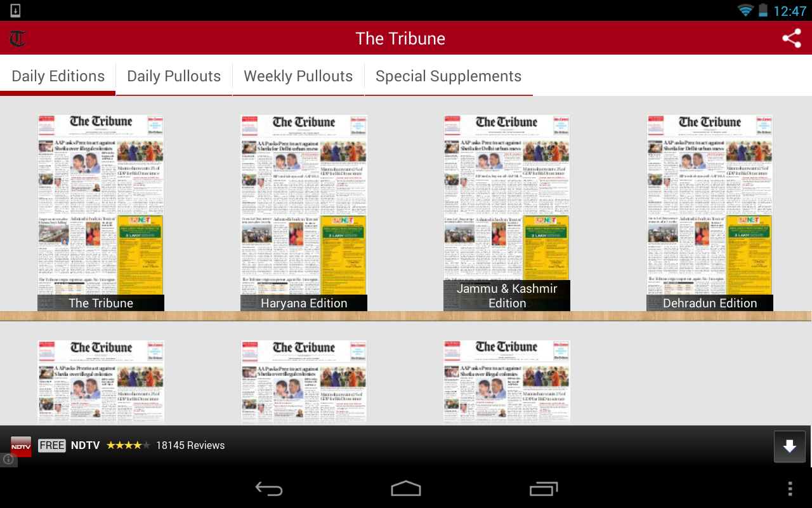Viewport: 812px width, 508px height.
Task: Tap the 18145 Reviews text
Action: [x=190, y=446]
